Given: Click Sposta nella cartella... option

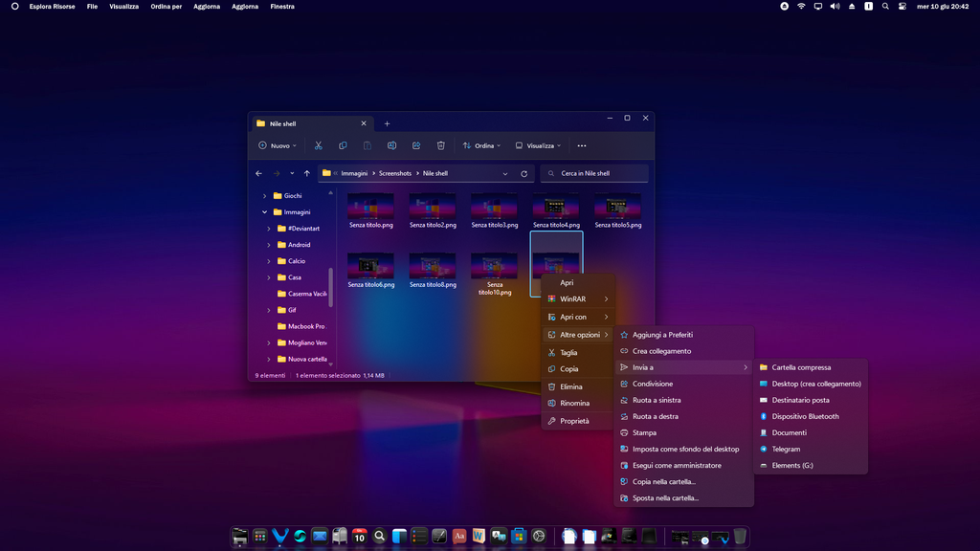Looking at the screenshot, I should tap(683, 497).
